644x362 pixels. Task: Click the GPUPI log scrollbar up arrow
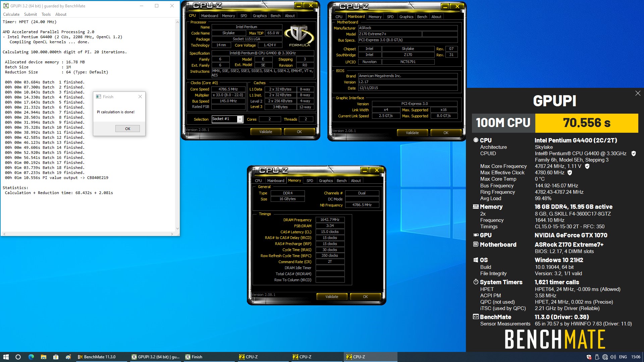(177, 22)
